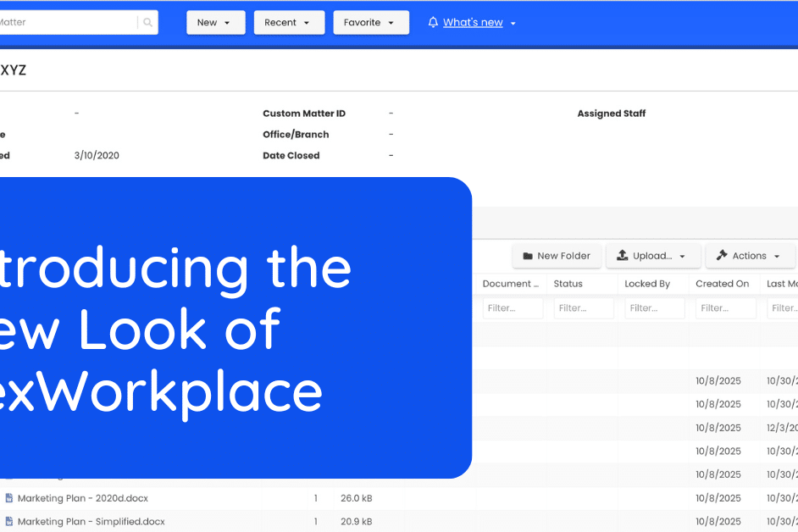Open the Actions dropdown menu

pyautogui.click(x=750, y=256)
